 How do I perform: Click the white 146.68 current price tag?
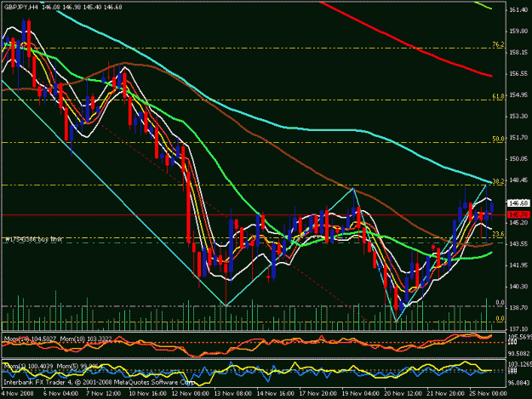518,203
